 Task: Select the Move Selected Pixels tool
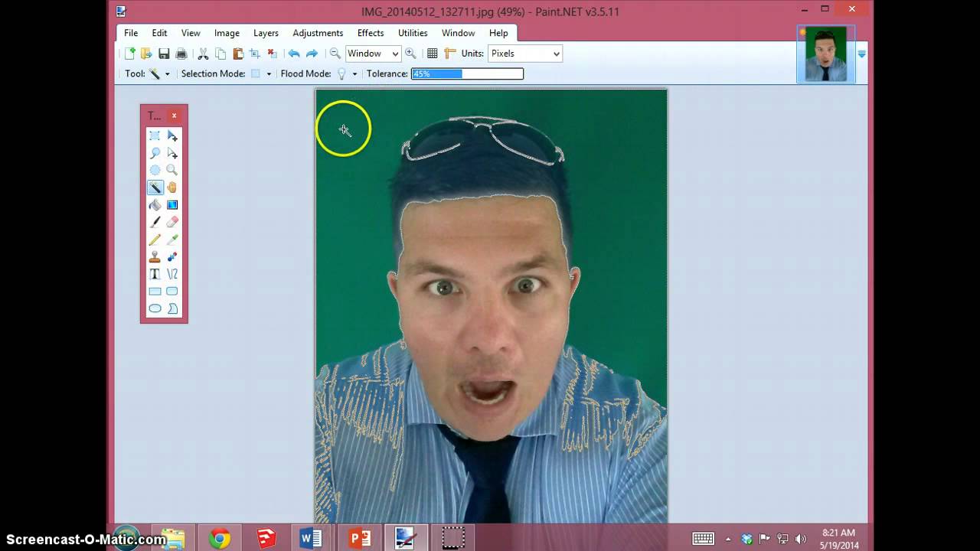tap(172, 135)
